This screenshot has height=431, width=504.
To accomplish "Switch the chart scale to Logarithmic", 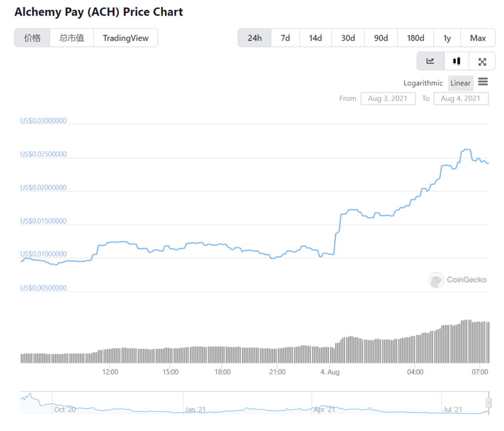I will pos(423,83).
